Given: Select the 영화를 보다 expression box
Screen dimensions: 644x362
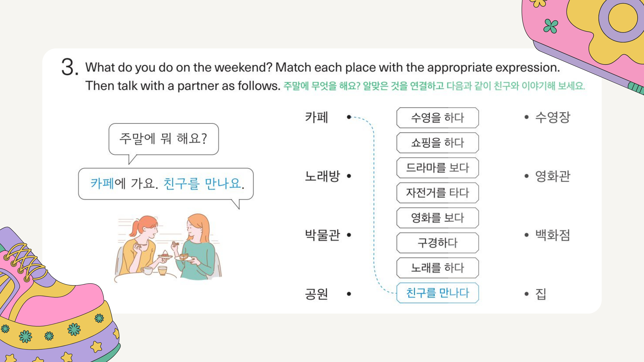Looking at the screenshot, I should [437, 218].
